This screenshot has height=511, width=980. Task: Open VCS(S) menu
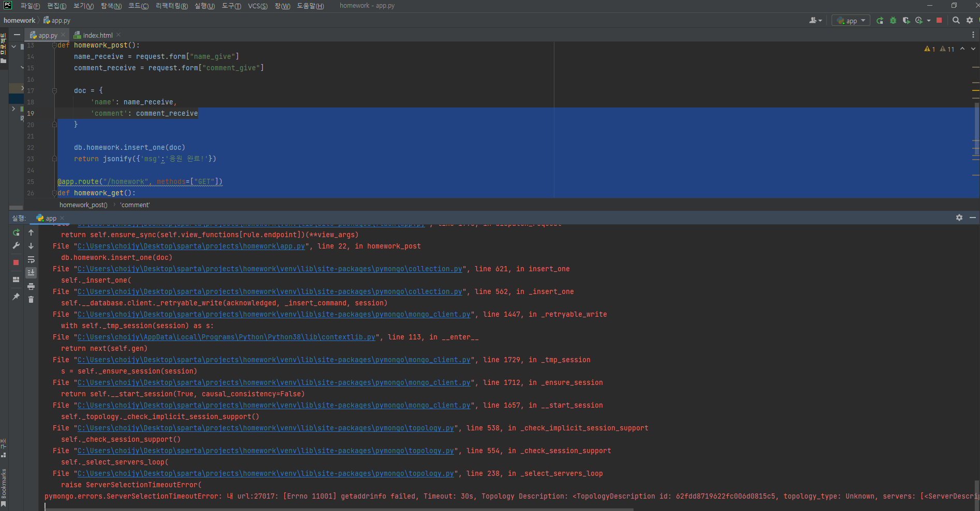pos(258,6)
